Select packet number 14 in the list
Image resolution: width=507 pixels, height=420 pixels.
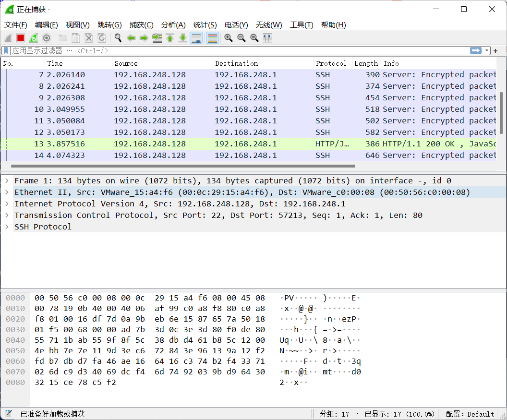click(x=192, y=155)
